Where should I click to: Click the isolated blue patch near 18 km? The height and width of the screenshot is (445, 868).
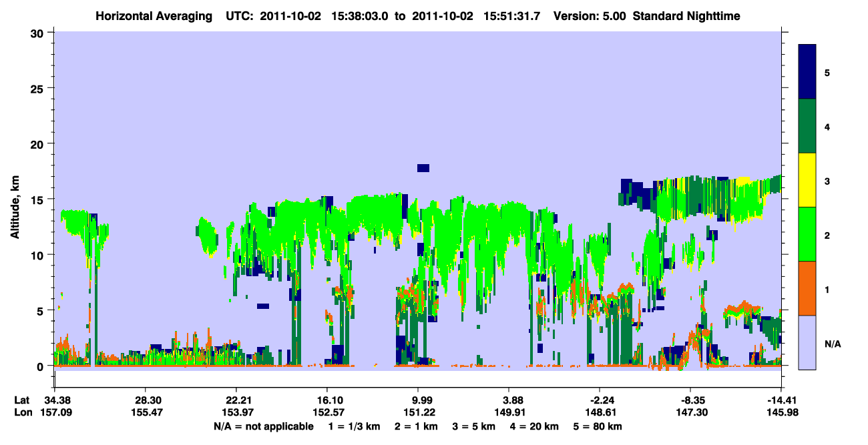[x=423, y=168]
